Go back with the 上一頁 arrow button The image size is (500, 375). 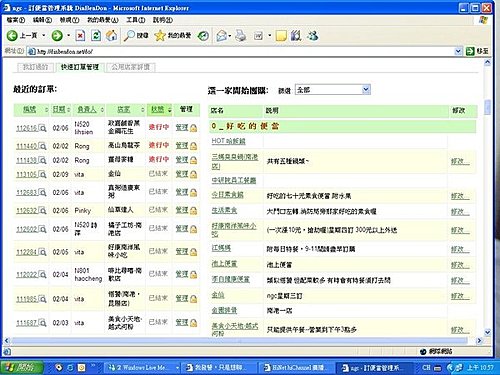click(x=22, y=35)
